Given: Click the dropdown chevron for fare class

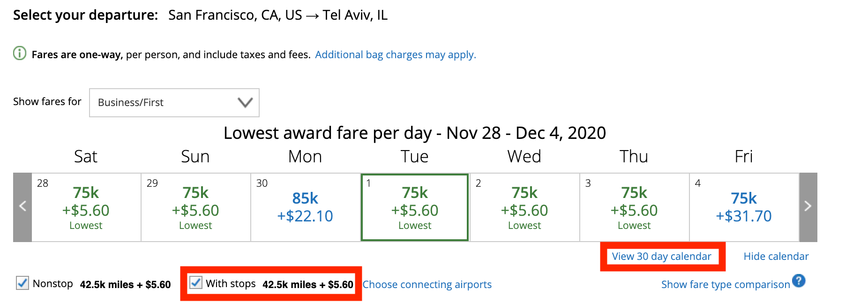Looking at the screenshot, I should pos(245,102).
